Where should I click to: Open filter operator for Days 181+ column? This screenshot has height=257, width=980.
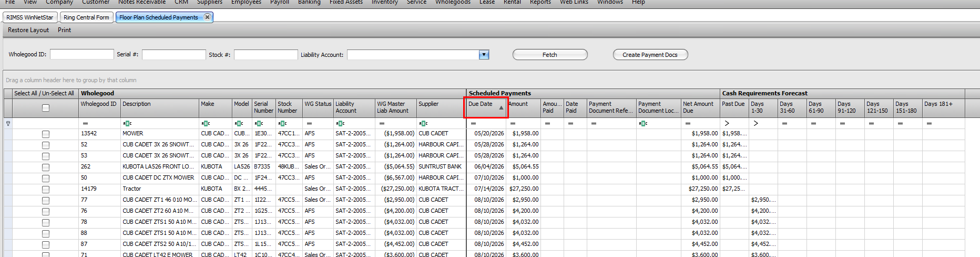pos(929,123)
